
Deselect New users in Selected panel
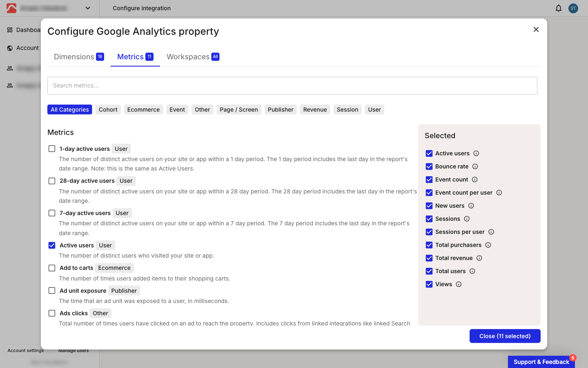tap(429, 206)
